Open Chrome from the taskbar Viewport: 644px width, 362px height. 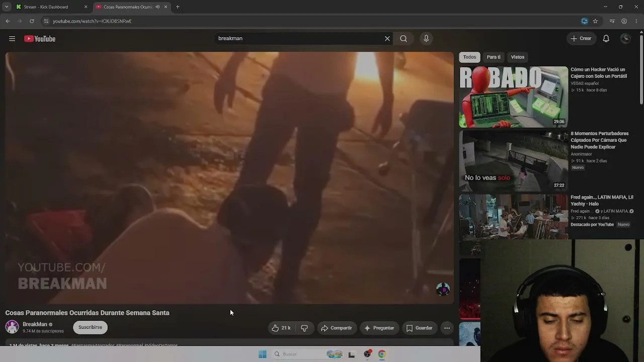[382, 354]
